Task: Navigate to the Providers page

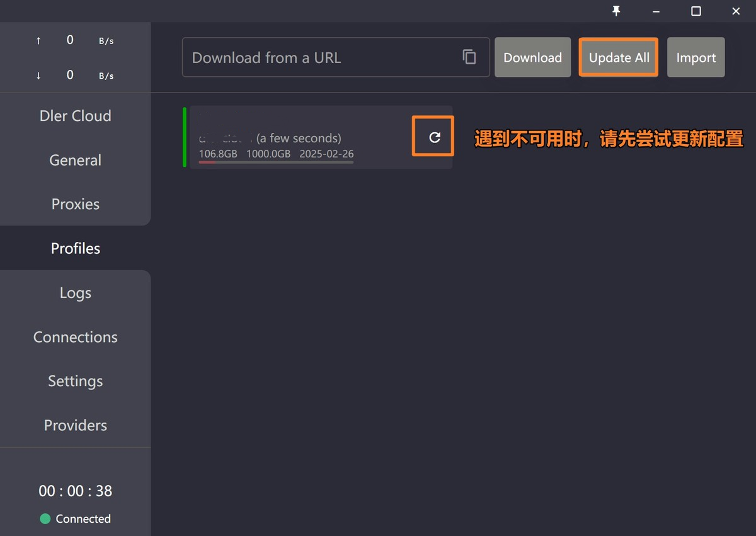Action: (x=75, y=425)
